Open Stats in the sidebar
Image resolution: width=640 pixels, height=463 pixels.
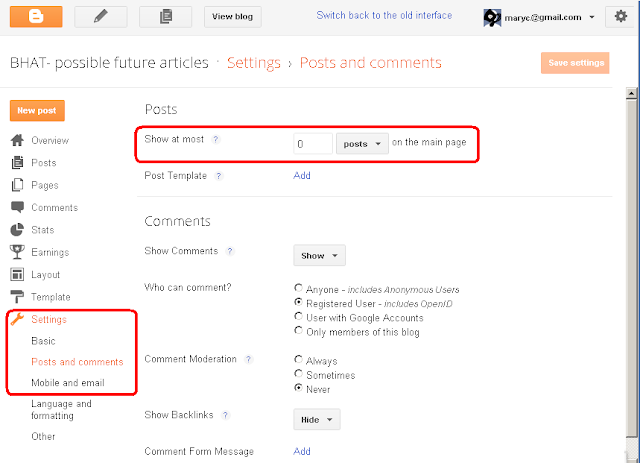click(43, 230)
